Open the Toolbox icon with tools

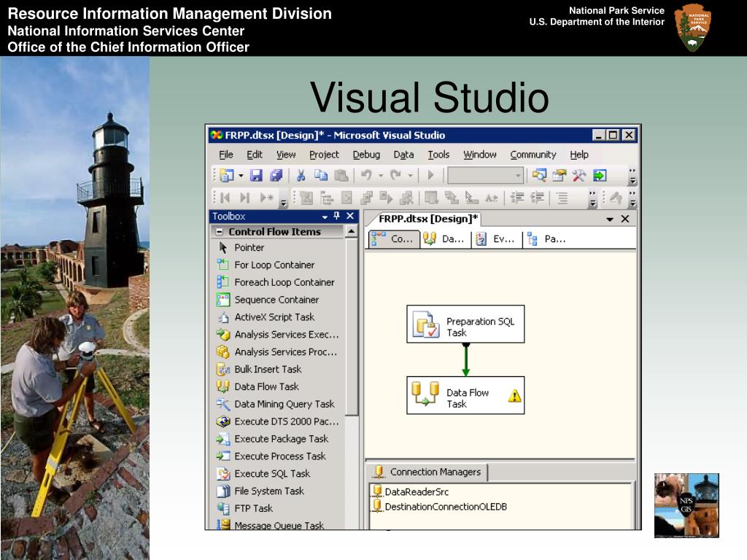pos(579,176)
